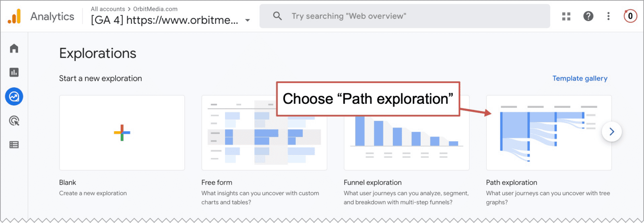Open the Template gallery link
Screen dimensions: 644x223
(580, 78)
